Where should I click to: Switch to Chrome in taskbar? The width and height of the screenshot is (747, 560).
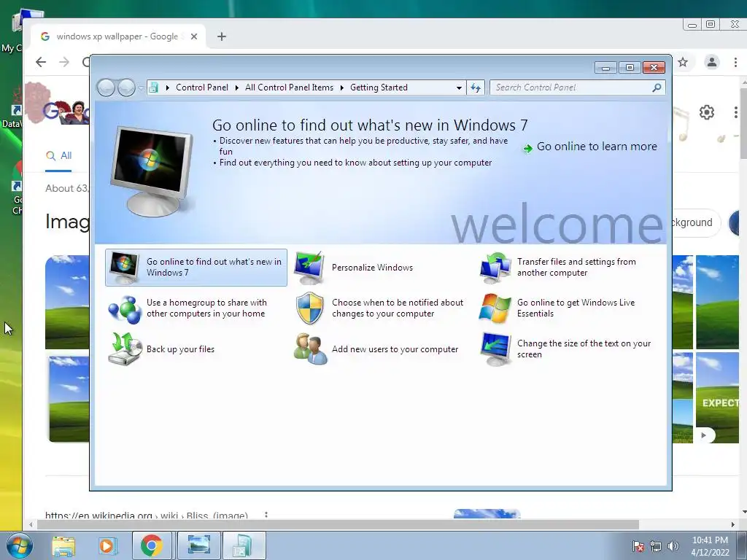152,545
